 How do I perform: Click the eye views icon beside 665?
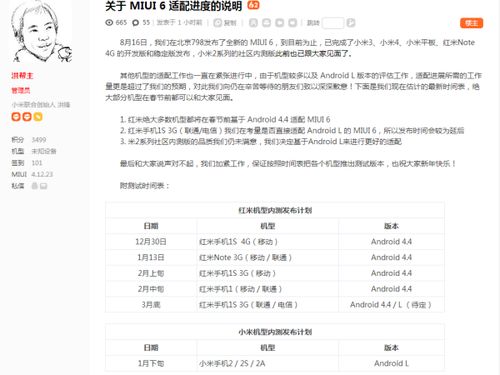coord(109,23)
